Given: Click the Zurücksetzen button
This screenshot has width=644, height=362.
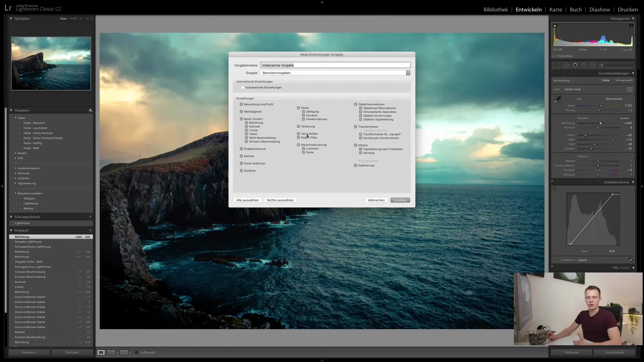Looking at the screenshot, I should 614,353.
